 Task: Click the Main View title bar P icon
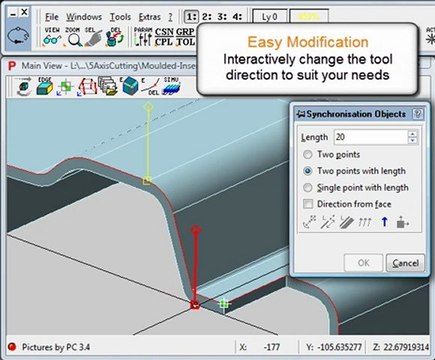click(x=12, y=66)
